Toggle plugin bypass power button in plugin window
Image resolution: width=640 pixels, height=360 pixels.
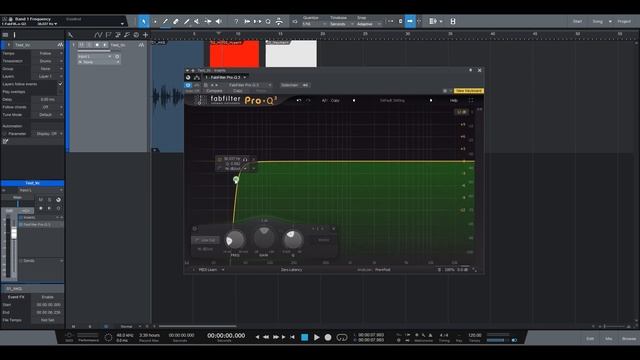[188, 85]
